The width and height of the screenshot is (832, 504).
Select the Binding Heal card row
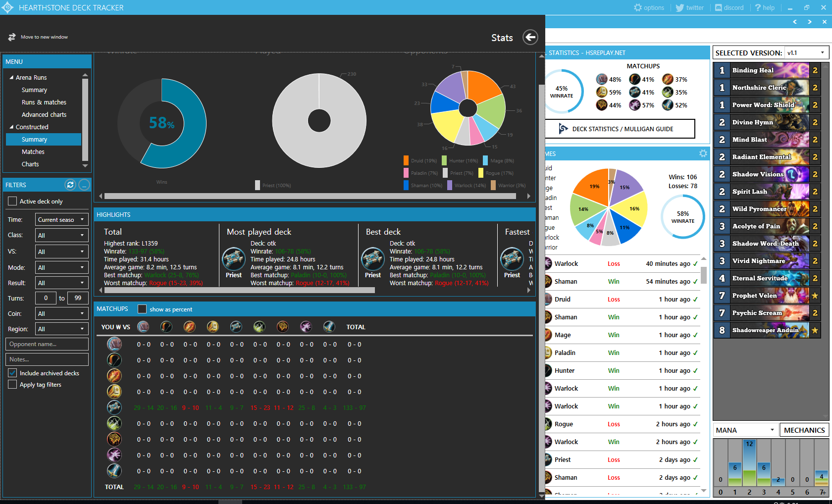coord(767,70)
